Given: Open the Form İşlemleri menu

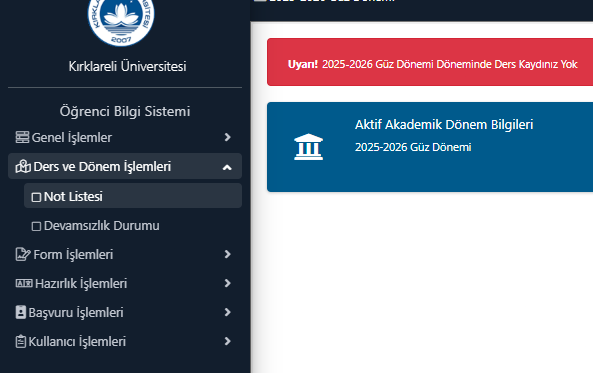Looking at the screenshot, I should (125, 254).
